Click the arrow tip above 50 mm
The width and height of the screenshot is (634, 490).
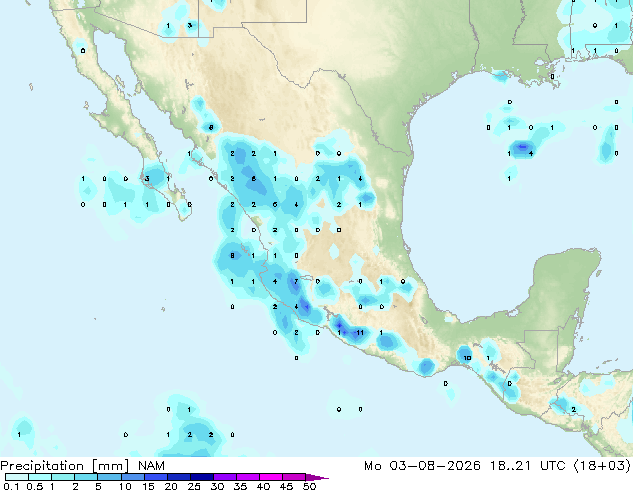[317, 477]
